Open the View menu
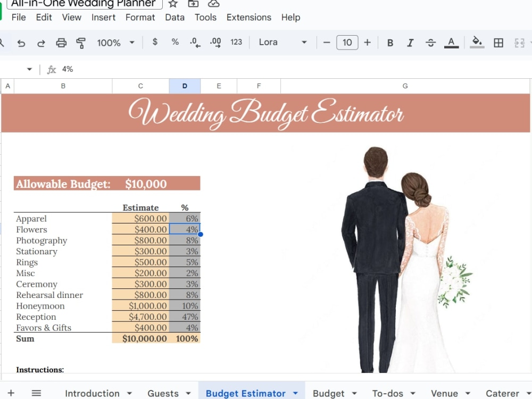 72,18
